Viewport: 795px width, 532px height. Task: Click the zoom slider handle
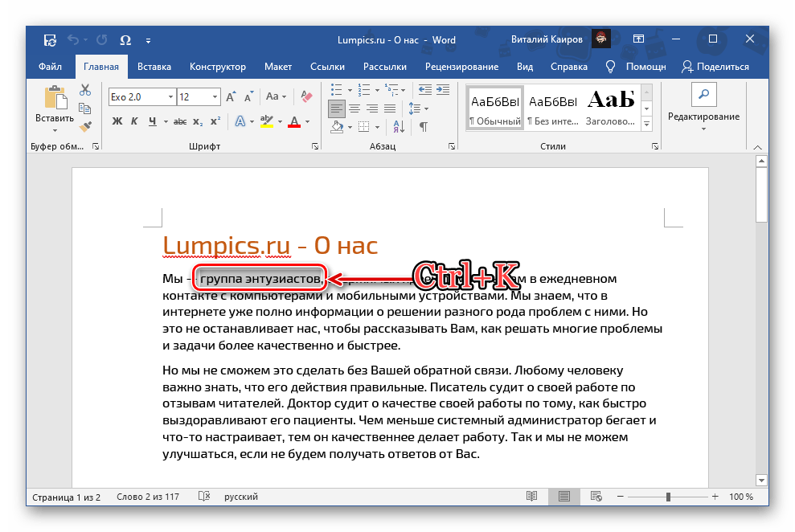point(668,497)
